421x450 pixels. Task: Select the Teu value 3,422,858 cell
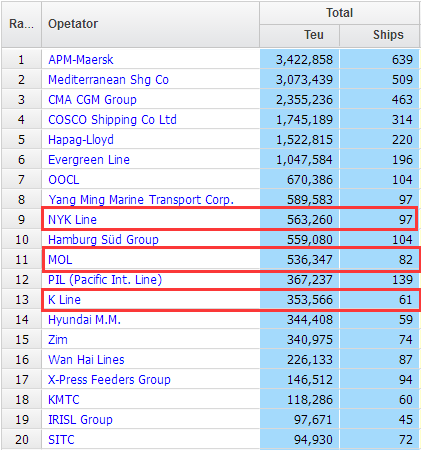pyautogui.click(x=299, y=60)
